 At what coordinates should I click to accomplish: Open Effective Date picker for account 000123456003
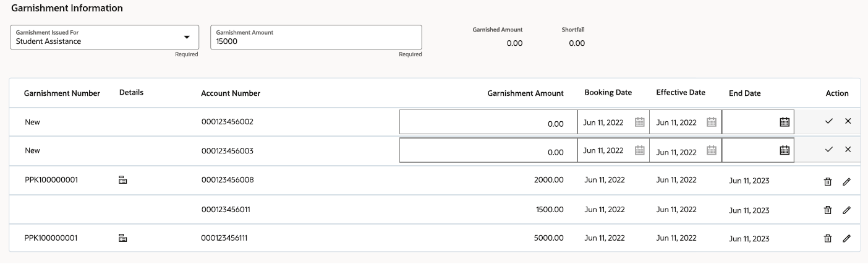712,150
